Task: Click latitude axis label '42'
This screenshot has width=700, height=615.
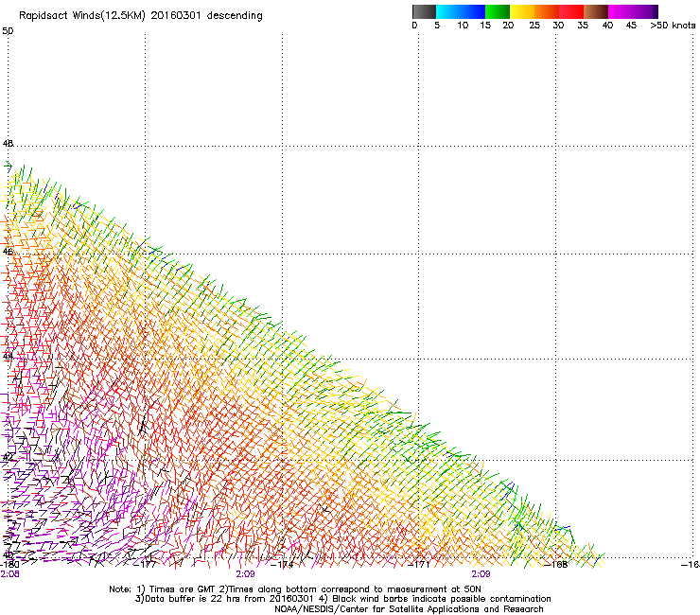Action: (8, 457)
